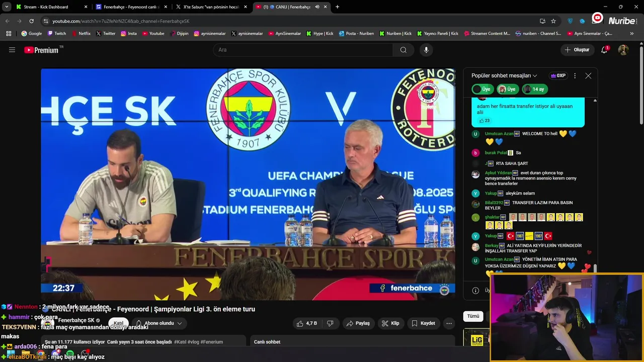
Task: Create a clip with Klip button
Action: pyautogui.click(x=390, y=323)
